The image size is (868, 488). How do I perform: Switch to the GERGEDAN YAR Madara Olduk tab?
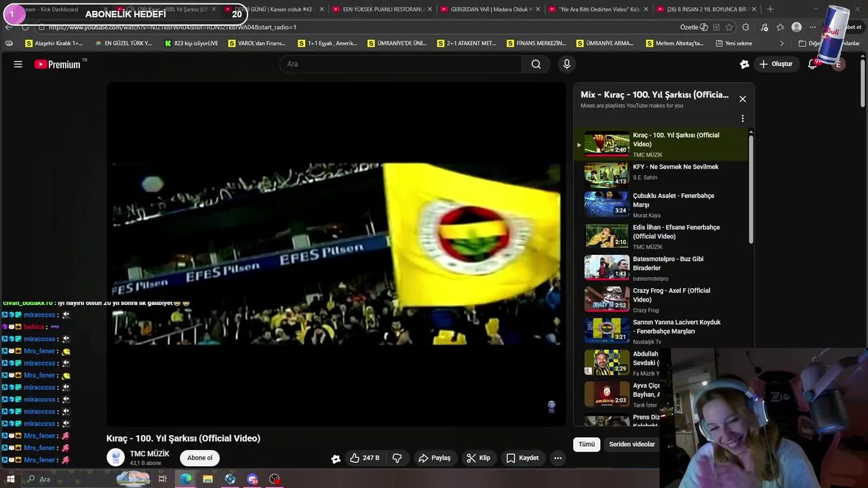491,9
